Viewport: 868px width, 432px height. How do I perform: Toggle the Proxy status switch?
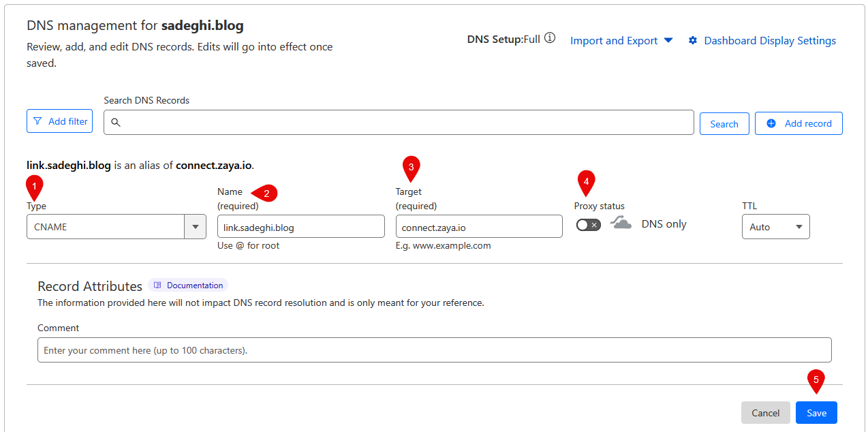click(589, 225)
